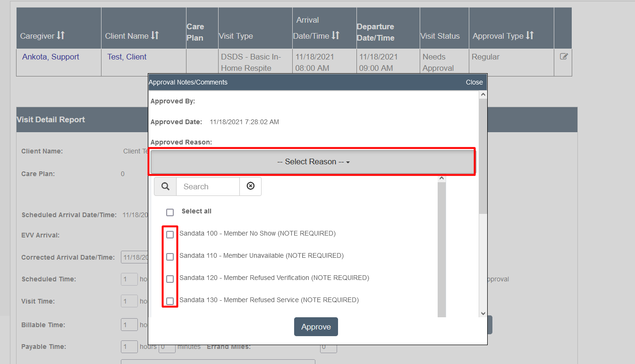Check Sandata 120 - Member Refused Verification
This screenshot has height=364, width=635.
[170, 279]
